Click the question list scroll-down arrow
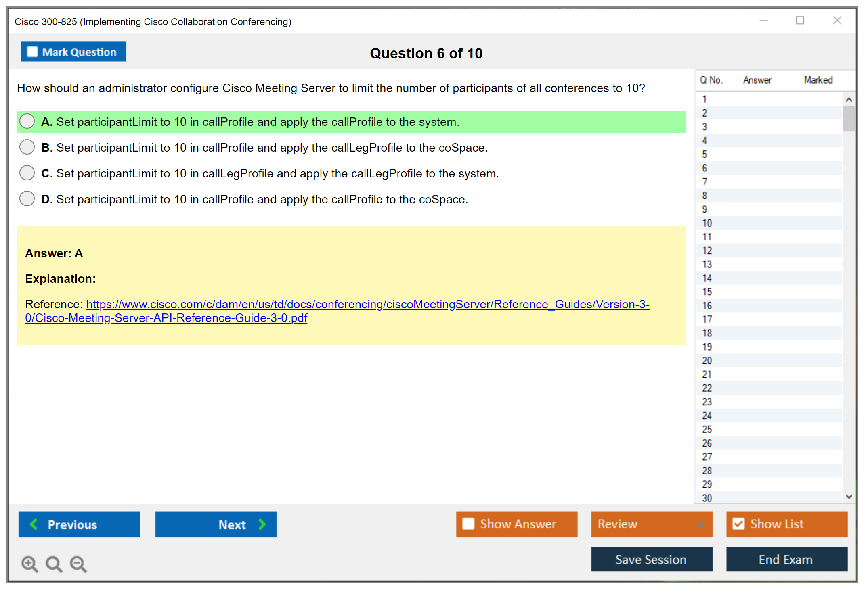The image size is (868, 593). tap(849, 497)
